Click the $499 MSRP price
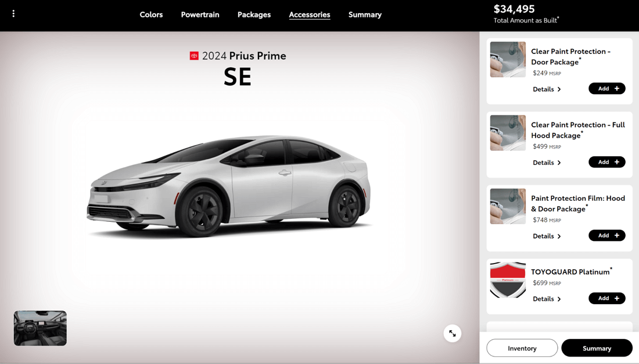The image size is (639, 364). pos(547,146)
